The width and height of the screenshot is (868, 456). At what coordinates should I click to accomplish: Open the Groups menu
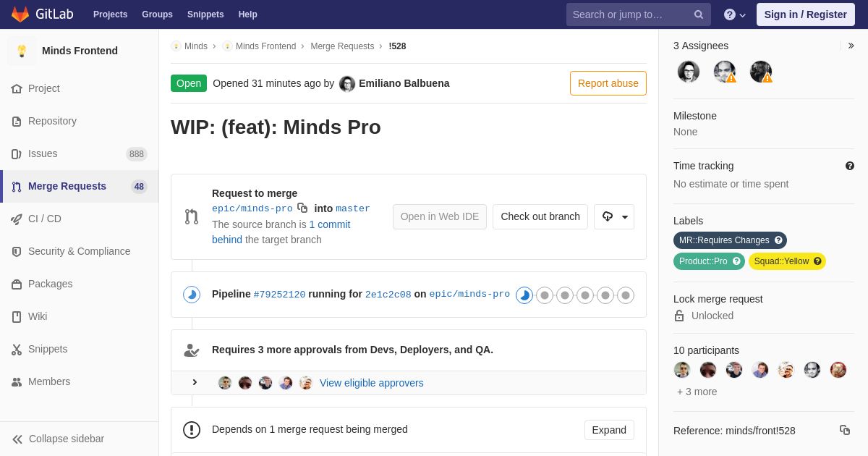tap(157, 14)
